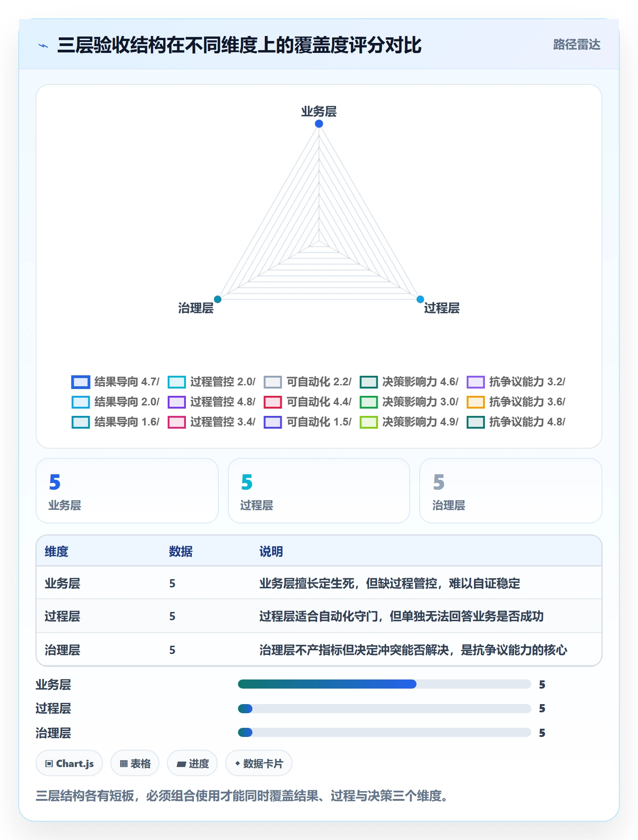Image resolution: width=638 pixels, height=840 pixels.
Task: Select the 治理层 stat card
Action: pos(511,491)
